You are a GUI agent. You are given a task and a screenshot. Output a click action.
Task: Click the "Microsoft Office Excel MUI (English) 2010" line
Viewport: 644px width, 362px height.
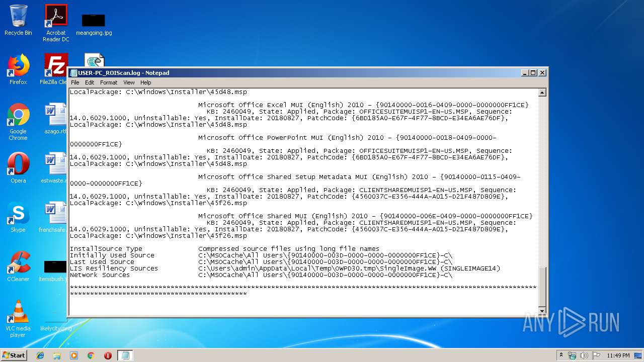pyautogui.click(x=363, y=105)
